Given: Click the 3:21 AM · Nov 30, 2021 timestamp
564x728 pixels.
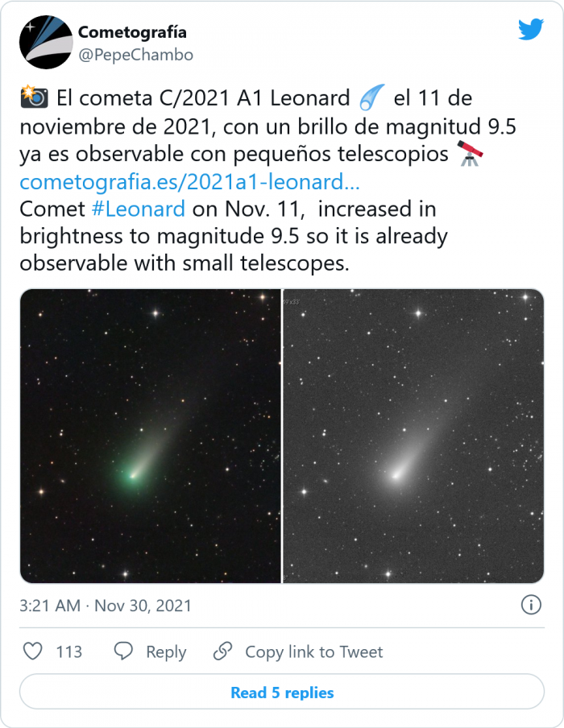Looking at the screenshot, I should 106,606.
